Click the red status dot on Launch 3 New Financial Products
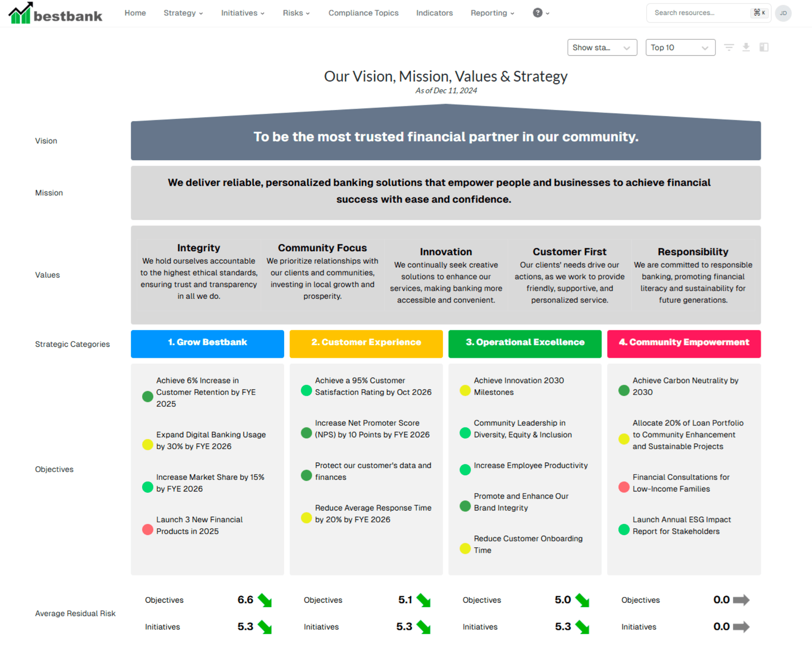Screen dimensions: 812x650 click(147, 530)
